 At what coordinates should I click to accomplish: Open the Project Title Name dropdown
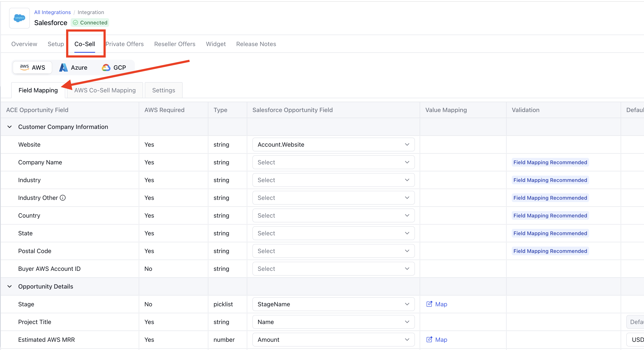coord(333,322)
